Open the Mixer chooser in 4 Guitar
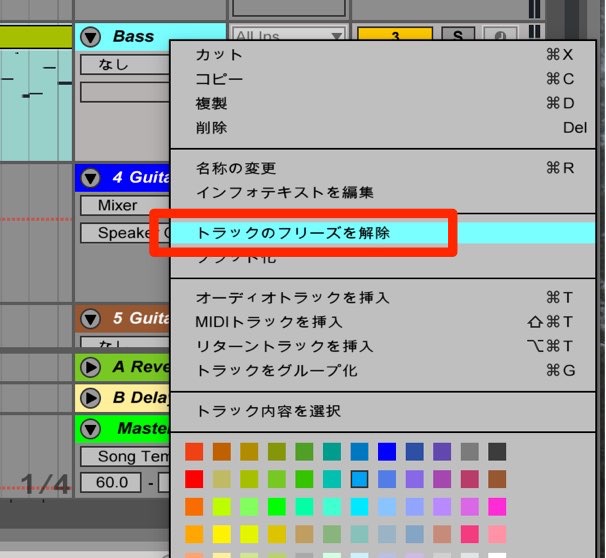 (125, 205)
